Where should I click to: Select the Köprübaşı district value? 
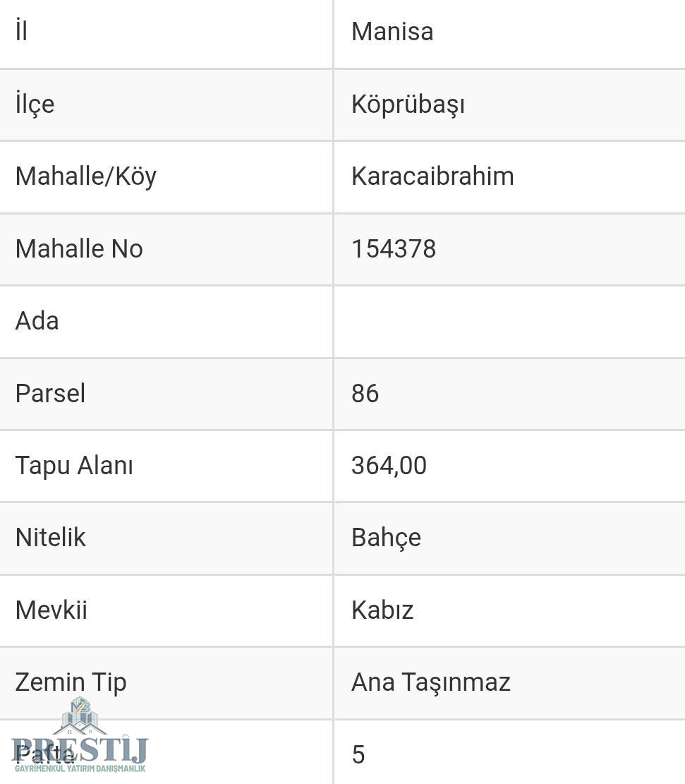pyautogui.click(x=408, y=104)
